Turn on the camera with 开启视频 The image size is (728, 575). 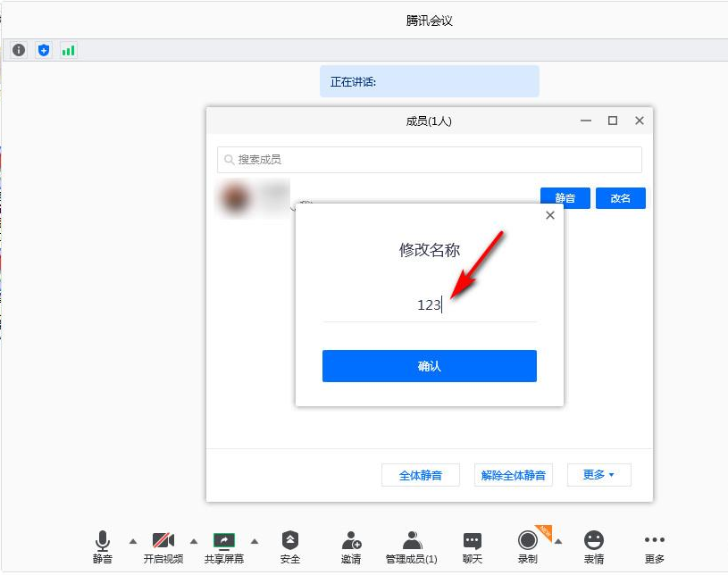coord(163,546)
